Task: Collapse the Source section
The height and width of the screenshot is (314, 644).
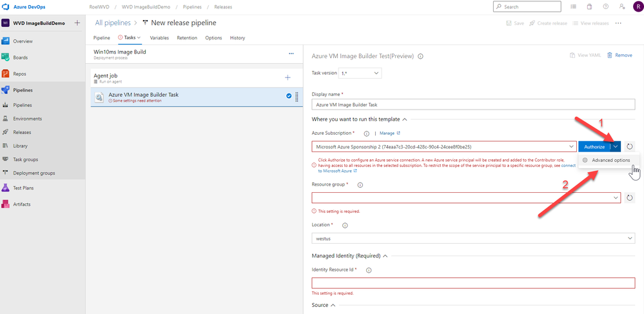Action: pyautogui.click(x=333, y=305)
